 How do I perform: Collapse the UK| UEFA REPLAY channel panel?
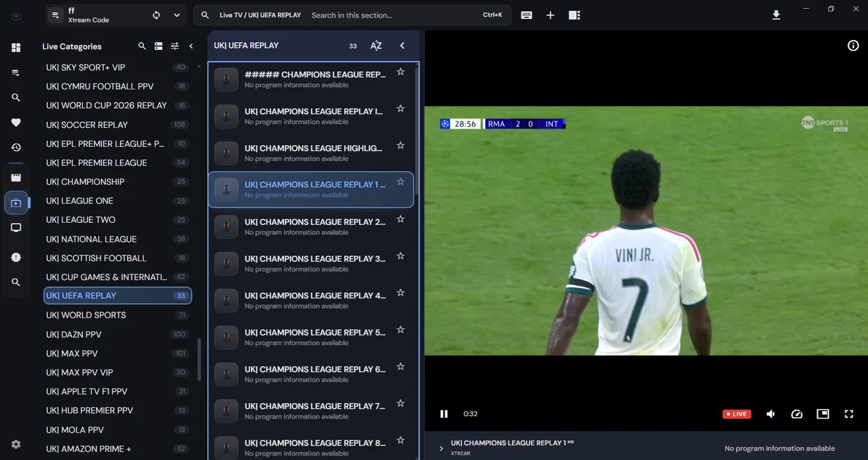point(402,45)
